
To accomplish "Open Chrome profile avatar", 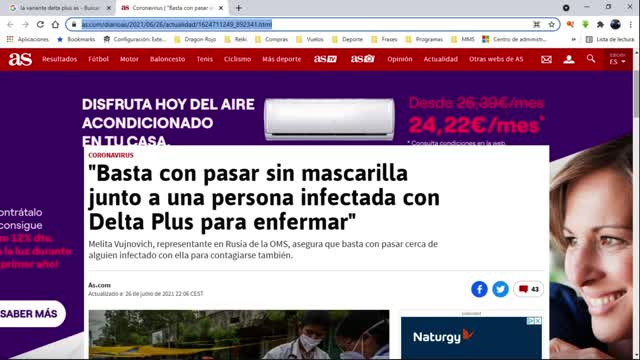I will point(616,24).
